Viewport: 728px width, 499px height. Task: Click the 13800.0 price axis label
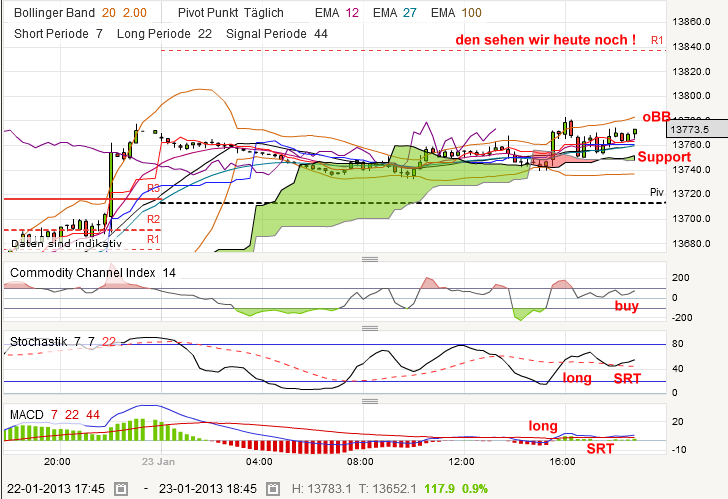[691, 96]
